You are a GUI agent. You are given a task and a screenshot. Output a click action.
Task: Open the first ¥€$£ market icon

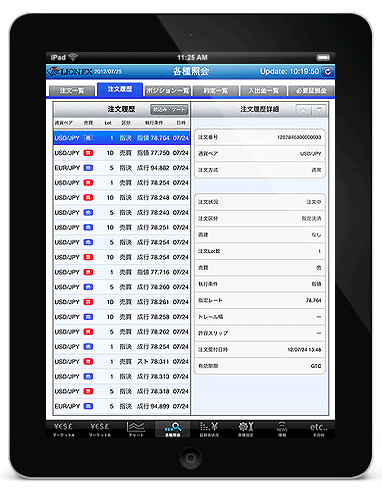[x=63, y=429]
